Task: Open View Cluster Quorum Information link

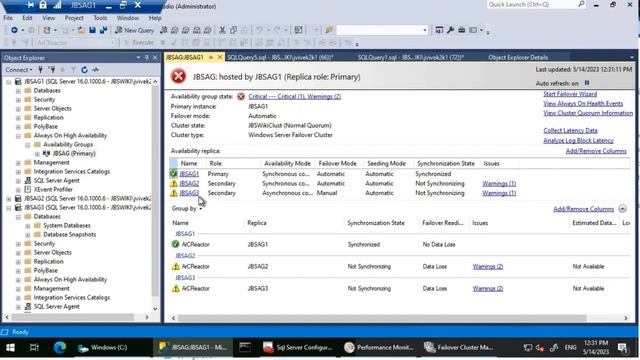Action: point(588,113)
